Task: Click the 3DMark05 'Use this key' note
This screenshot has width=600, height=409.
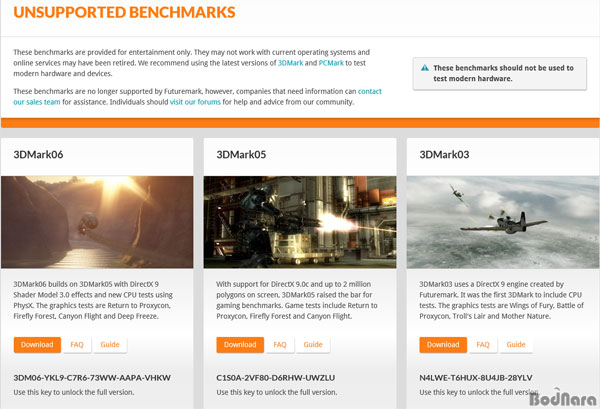Action: [x=277, y=392]
